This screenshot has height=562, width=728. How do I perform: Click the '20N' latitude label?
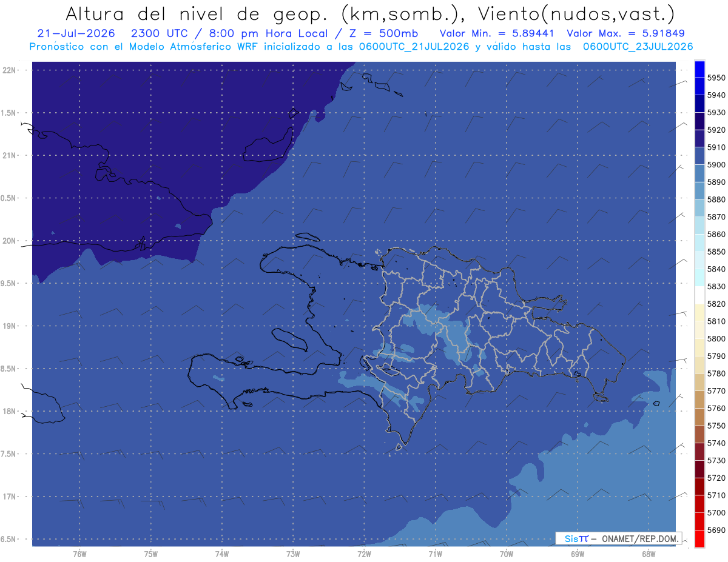pyautogui.click(x=8, y=241)
